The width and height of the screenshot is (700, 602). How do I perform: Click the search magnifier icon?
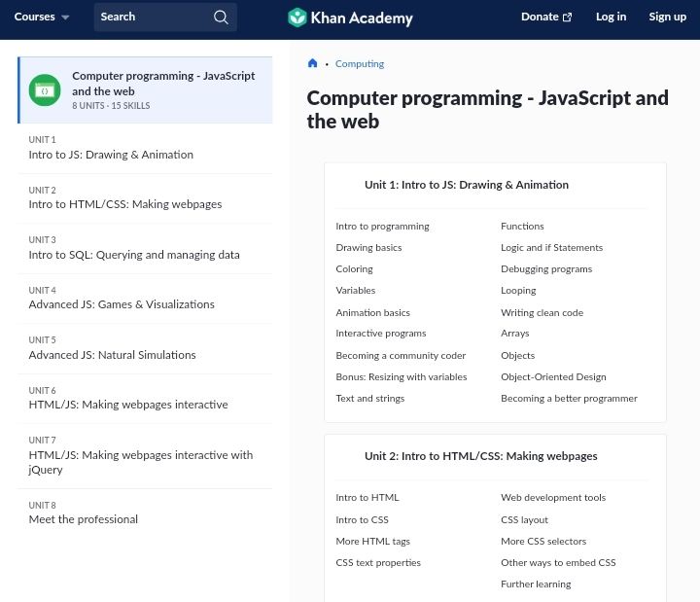(221, 18)
